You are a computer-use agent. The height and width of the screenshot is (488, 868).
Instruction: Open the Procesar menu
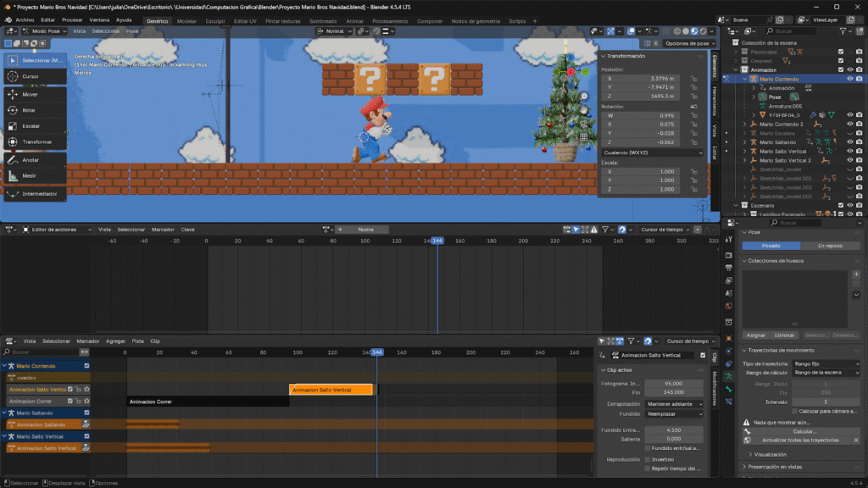(x=72, y=19)
